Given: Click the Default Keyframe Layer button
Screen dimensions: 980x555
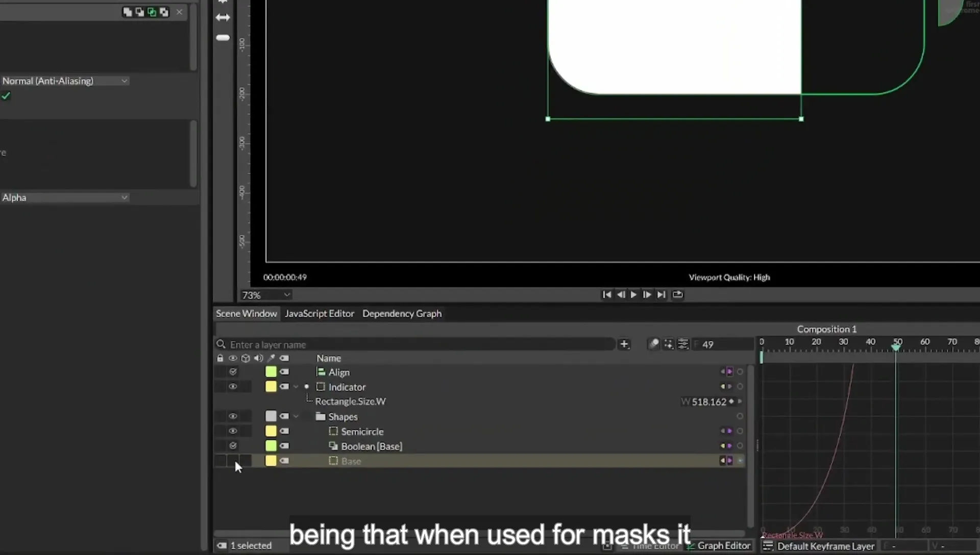Looking at the screenshot, I should click(x=819, y=546).
